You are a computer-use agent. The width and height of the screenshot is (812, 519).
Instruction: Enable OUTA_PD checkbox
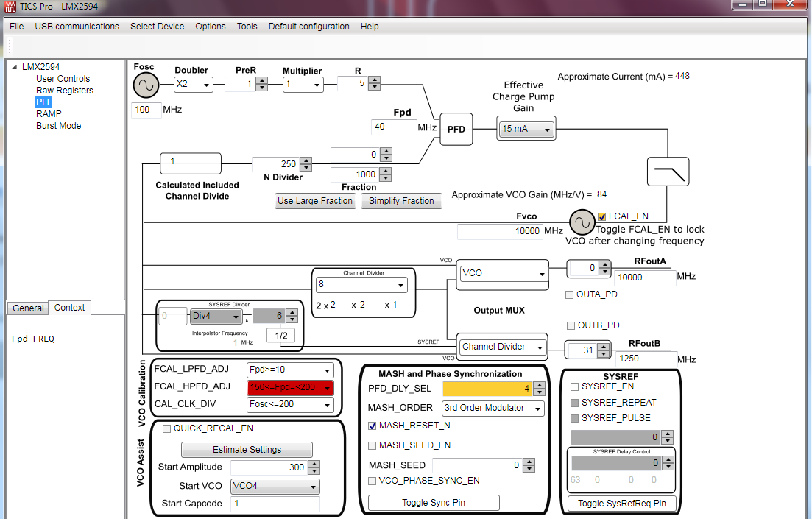click(570, 294)
